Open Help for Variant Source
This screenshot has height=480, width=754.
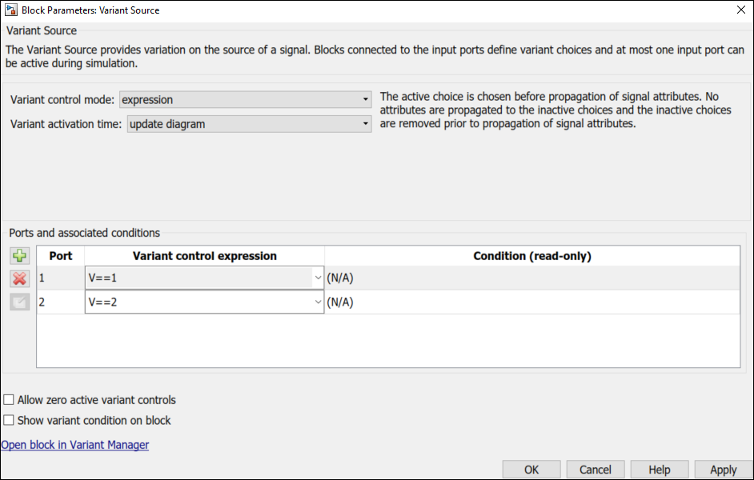[x=659, y=470]
